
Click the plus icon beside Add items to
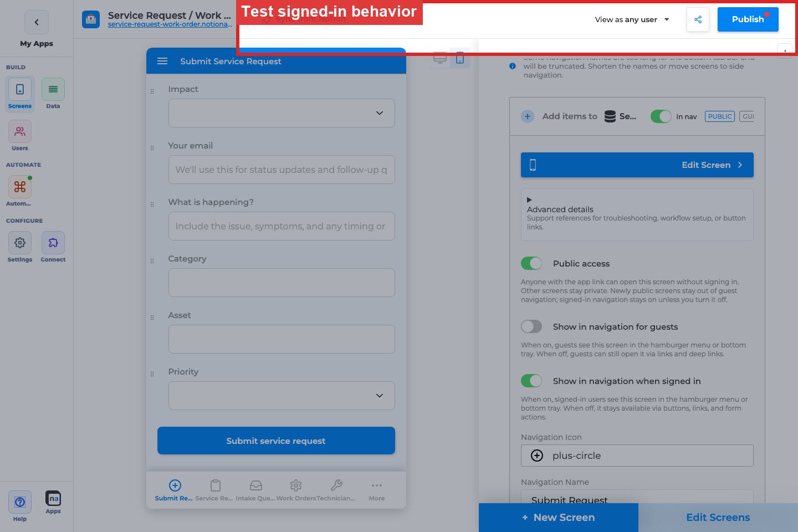pos(528,116)
